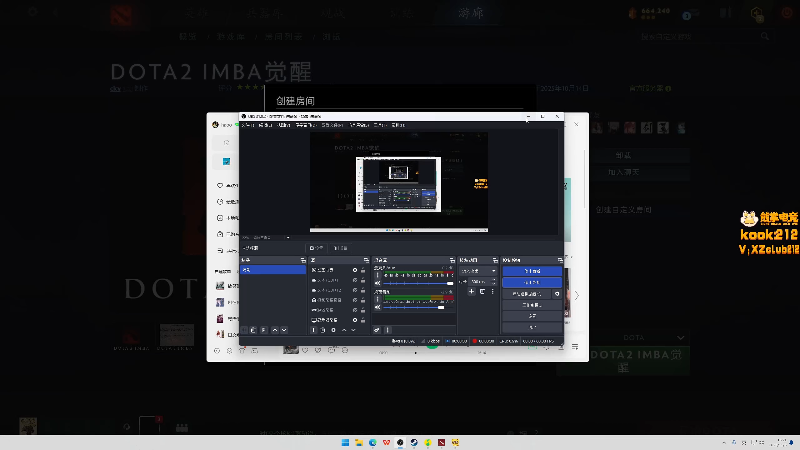
Task: Remove selected source via Sources trash icon
Action: pyautogui.click(x=323, y=330)
